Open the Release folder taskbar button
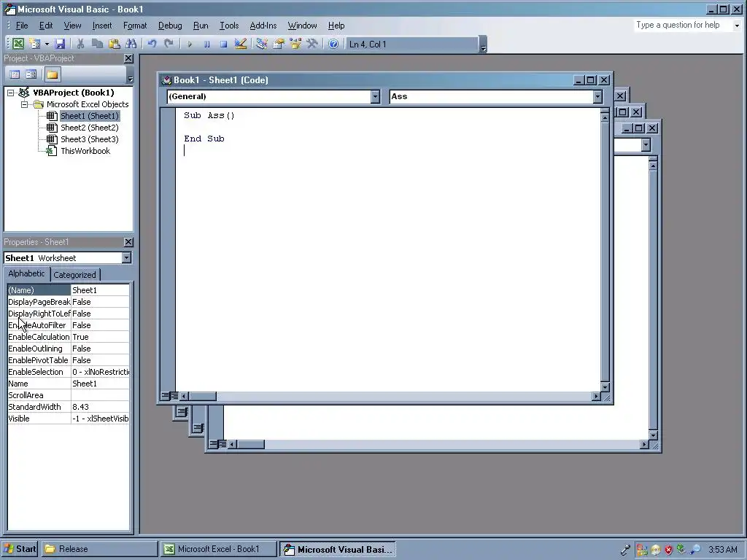The width and height of the screenshot is (747, 560). 99,549
